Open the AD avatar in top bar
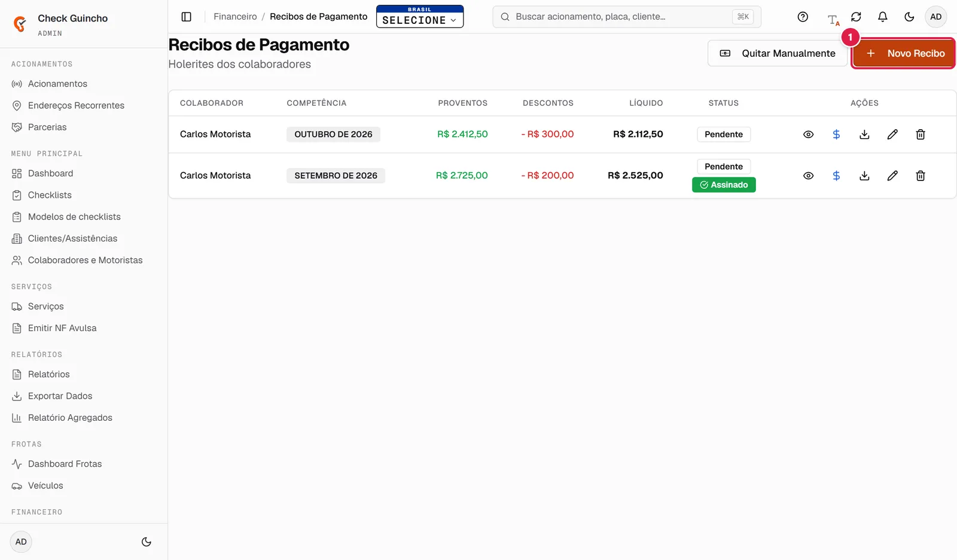Viewport: 957px width, 560px height. 936,17
